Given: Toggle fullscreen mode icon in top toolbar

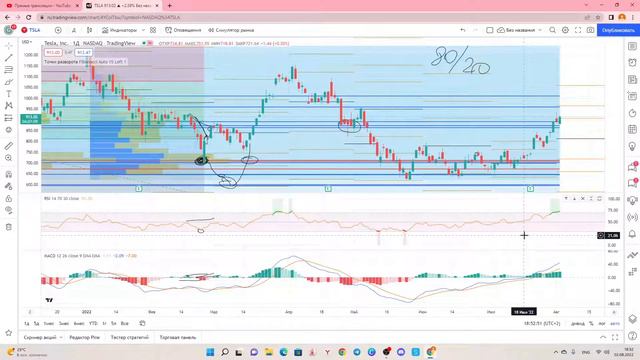Looking at the screenshot, I should point(578,30).
